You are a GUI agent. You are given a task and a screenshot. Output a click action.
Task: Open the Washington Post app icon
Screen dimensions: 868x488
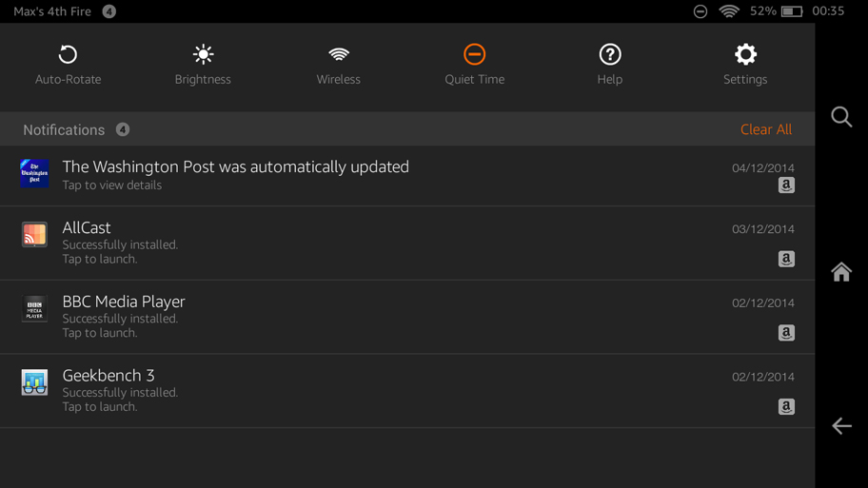(34, 173)
